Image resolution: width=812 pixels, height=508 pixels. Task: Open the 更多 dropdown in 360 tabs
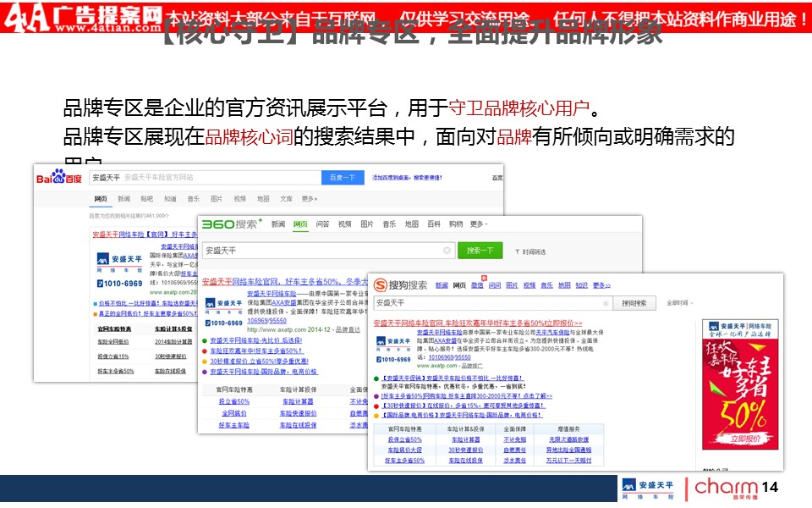(479, 224)
